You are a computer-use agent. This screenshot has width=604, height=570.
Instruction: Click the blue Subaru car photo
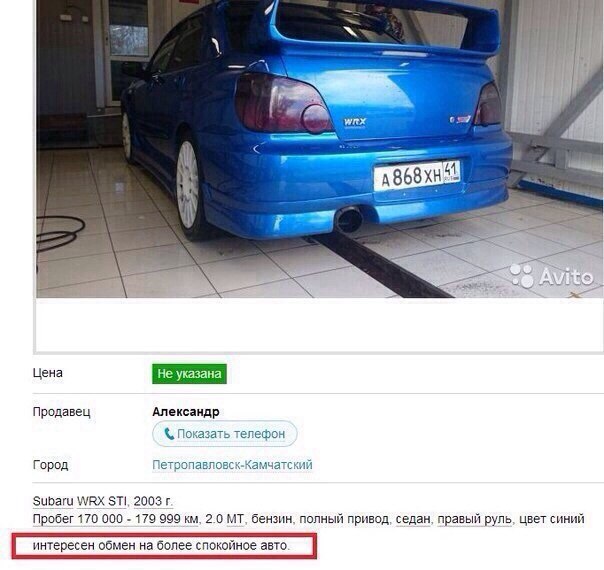click(x=320, y=149)
